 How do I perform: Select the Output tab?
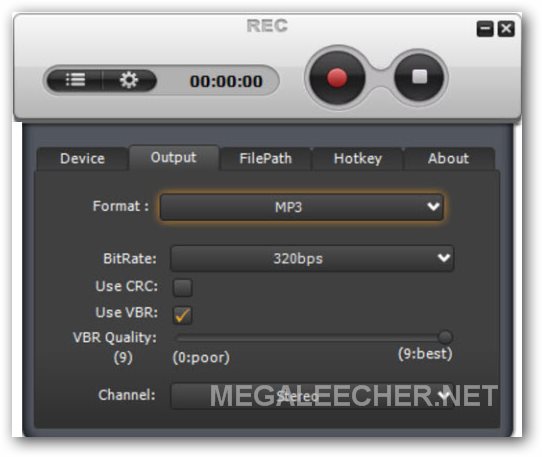[x=174, y=158]
